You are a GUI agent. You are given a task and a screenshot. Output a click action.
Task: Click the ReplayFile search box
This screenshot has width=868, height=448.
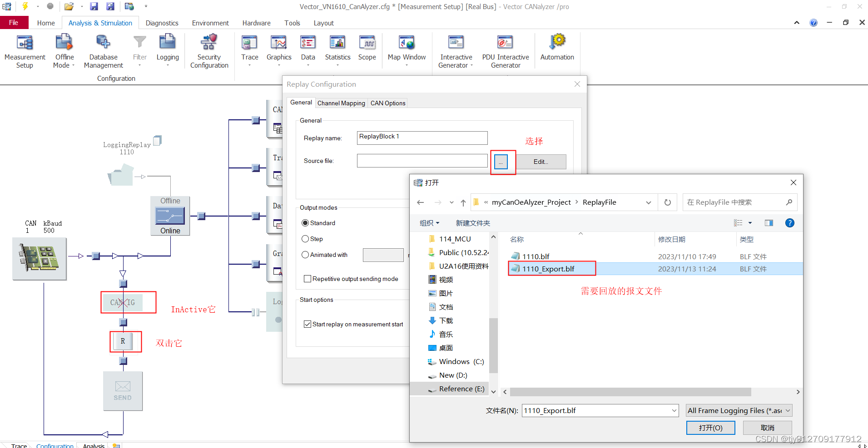[x=739, y=202]
